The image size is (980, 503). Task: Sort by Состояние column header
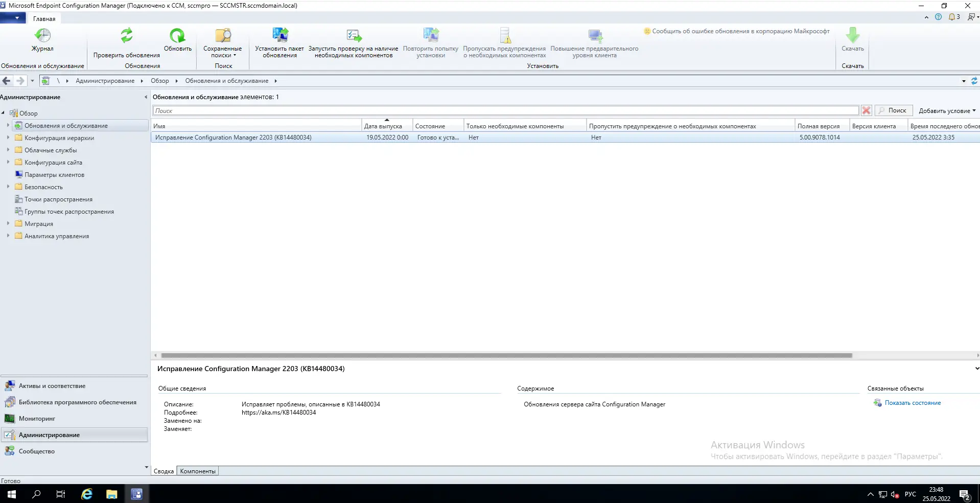438,126
